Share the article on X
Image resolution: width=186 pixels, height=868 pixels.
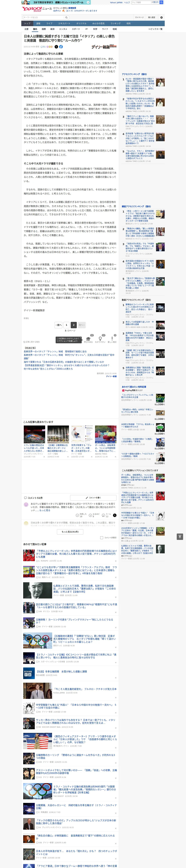tap(56, 47)
